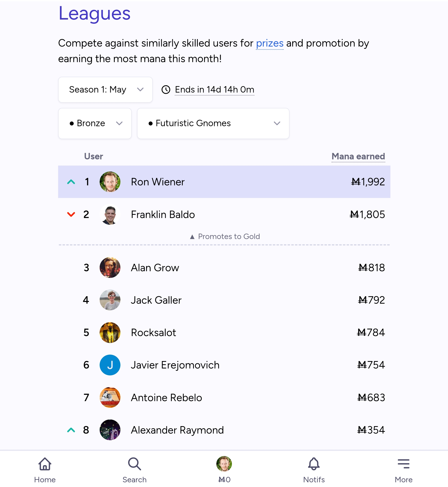Select the Rocksalot user name
This screenshot has height=487, width=448.
pos(154,333)
